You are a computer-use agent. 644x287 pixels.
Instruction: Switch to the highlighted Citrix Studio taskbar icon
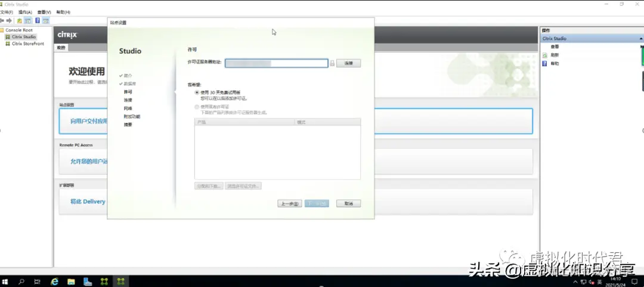coord(120,282)
